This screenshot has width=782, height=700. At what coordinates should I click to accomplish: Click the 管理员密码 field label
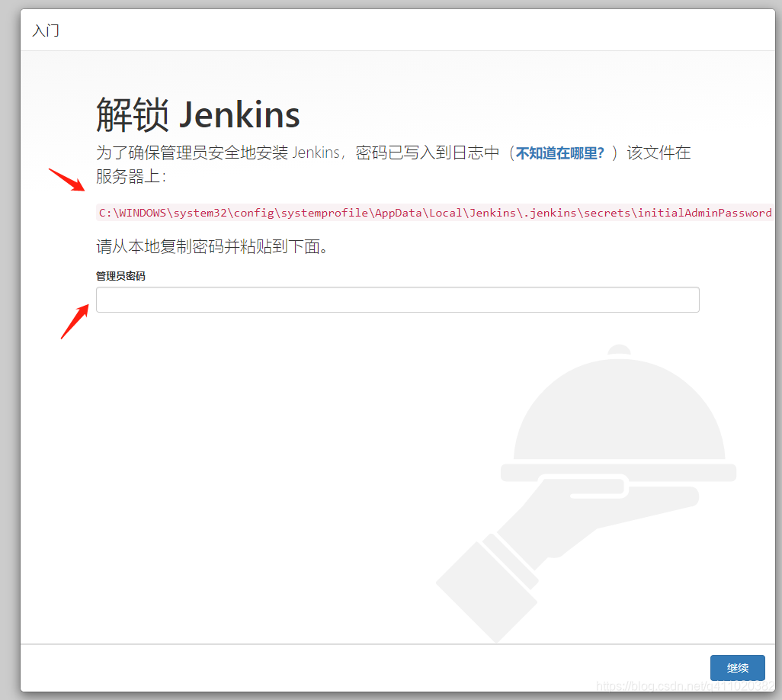pyautogui.click(x=120, y=276)
